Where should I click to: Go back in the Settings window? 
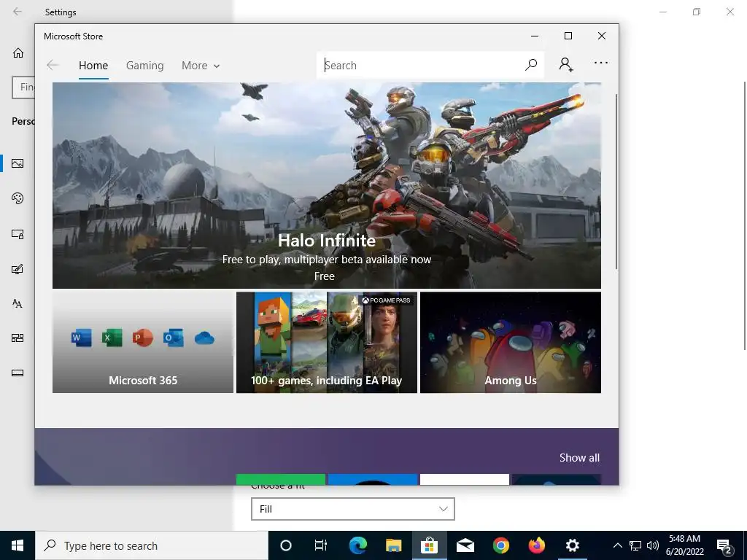pyautogui.click(x=18, y=12)
